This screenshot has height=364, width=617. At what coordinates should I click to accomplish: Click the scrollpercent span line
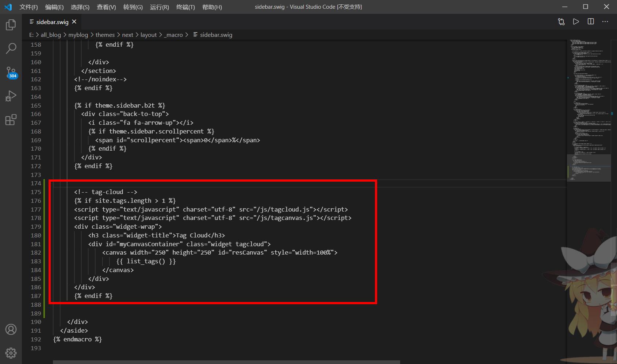[x=177, y=140]
